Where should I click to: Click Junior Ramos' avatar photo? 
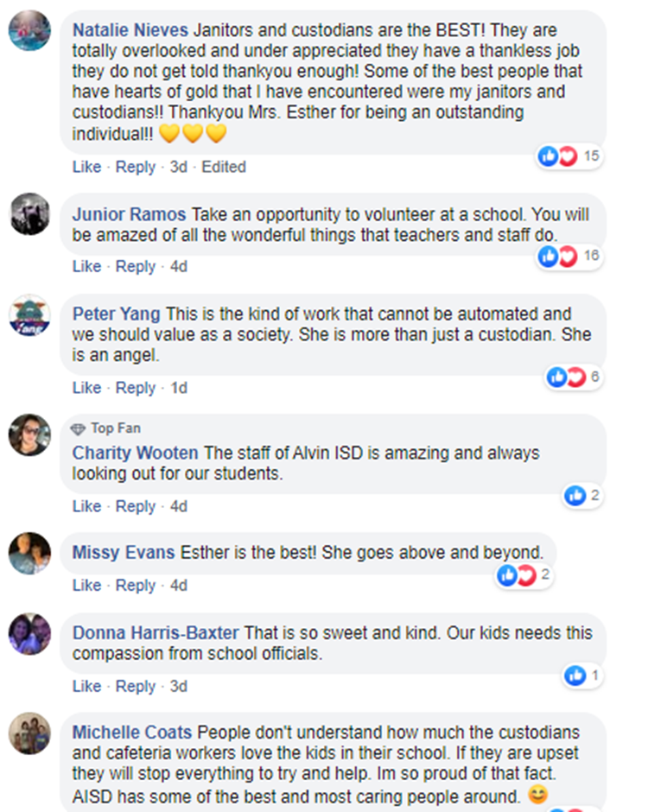[x=29, y=214]
